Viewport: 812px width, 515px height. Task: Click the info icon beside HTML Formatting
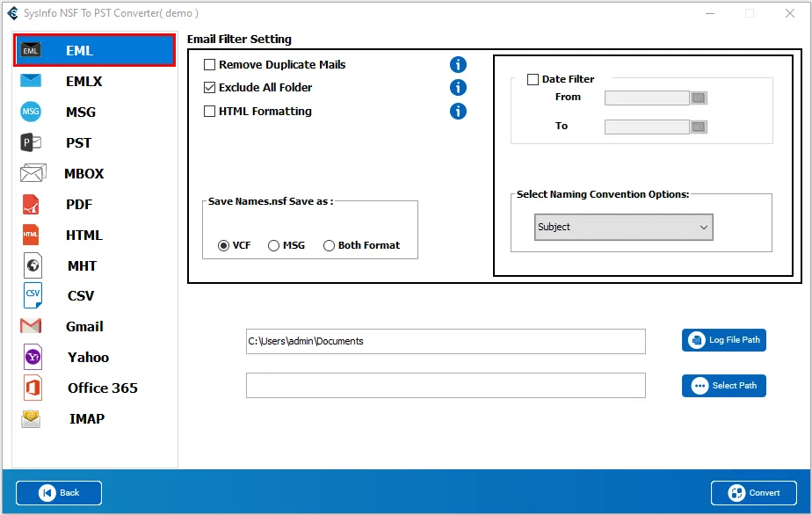pos(458,111)
